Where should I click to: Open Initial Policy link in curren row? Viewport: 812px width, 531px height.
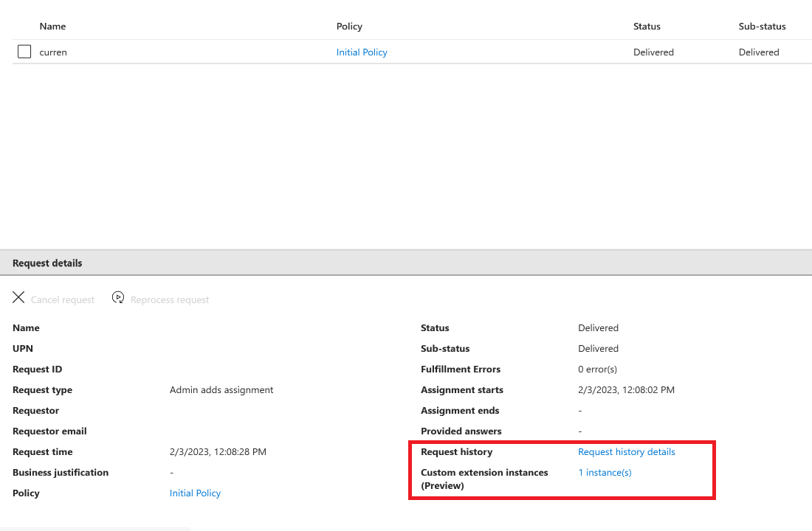click(x=362, y=52)
